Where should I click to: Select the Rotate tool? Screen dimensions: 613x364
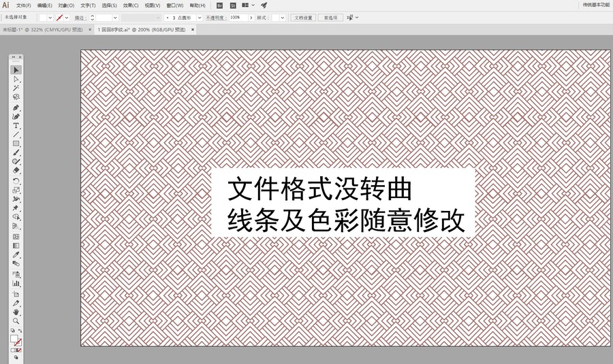click(16, 181)
